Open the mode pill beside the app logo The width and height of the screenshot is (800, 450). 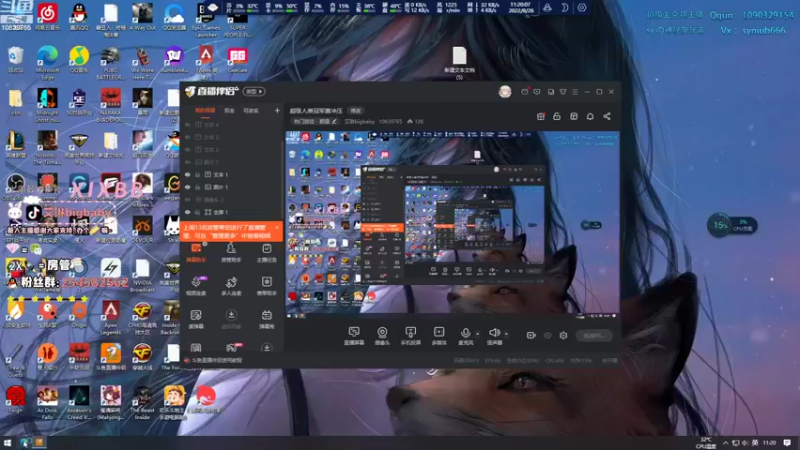coord(254,91)
